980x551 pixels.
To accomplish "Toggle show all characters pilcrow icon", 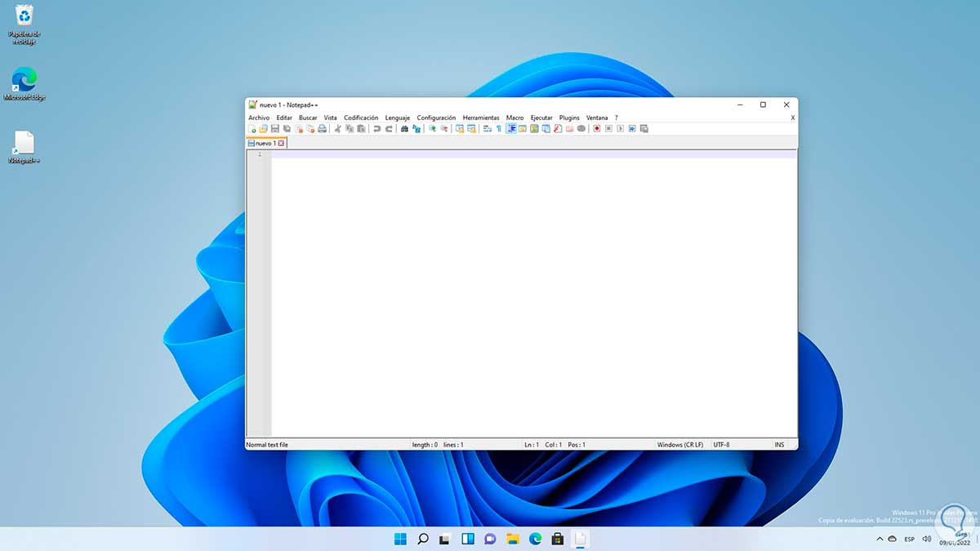I will [x=498, y=129].
